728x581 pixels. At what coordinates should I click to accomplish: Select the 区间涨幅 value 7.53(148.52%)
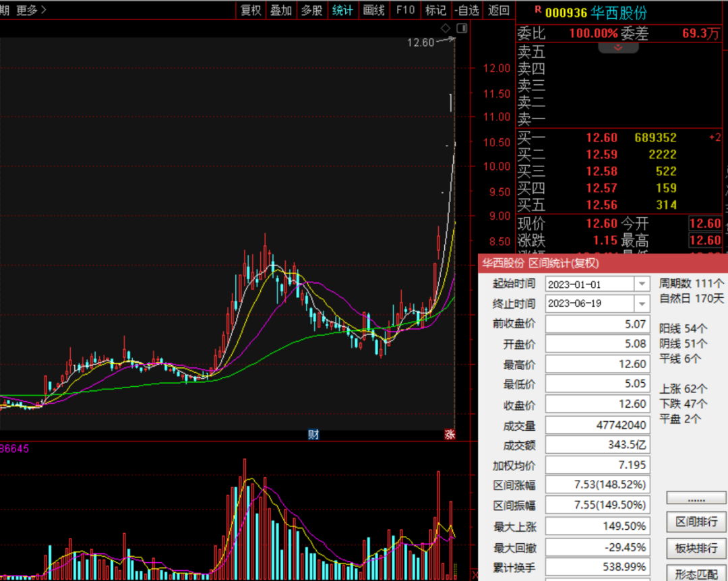pos(597,485)
